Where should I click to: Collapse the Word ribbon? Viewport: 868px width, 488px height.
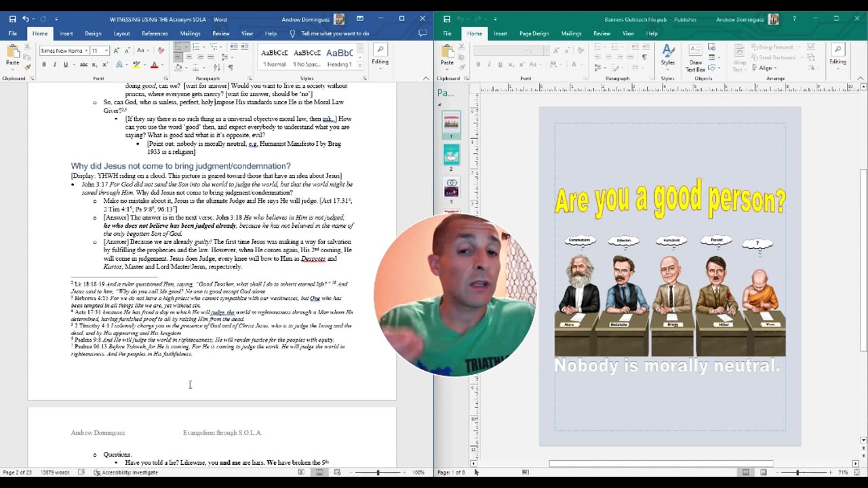pyautogui.click(x=425, y=79)
